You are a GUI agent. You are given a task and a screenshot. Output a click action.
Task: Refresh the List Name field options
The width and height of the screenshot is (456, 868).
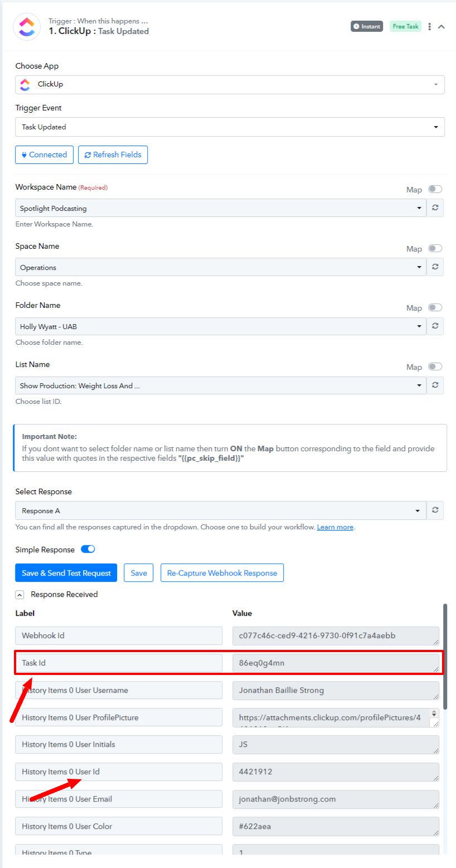[x=435, y=385]
